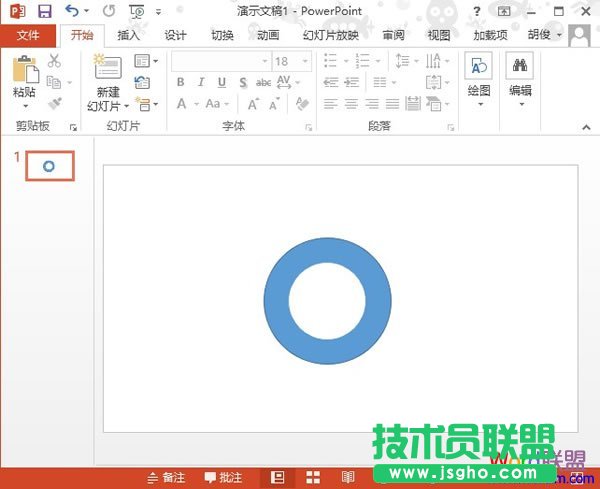Switch to the 设计 tab
This screenshot has width=600, height=489.
[x=175, y=36]
